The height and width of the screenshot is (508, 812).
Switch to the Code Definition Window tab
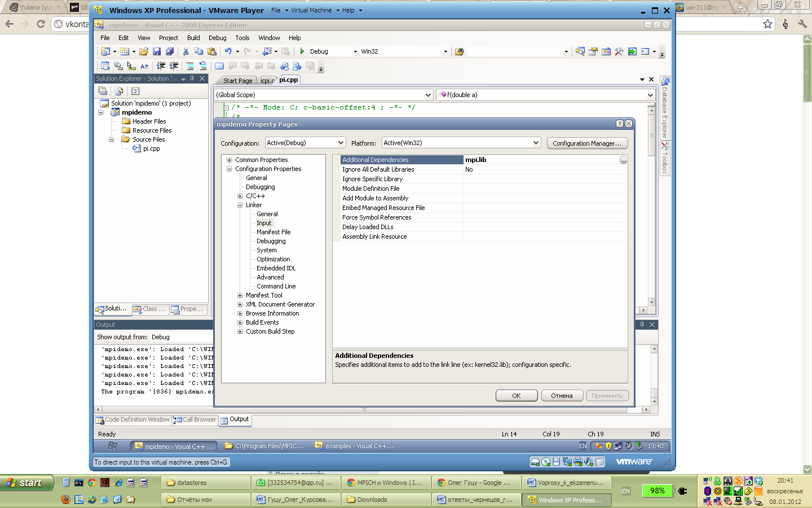[133, 419]
